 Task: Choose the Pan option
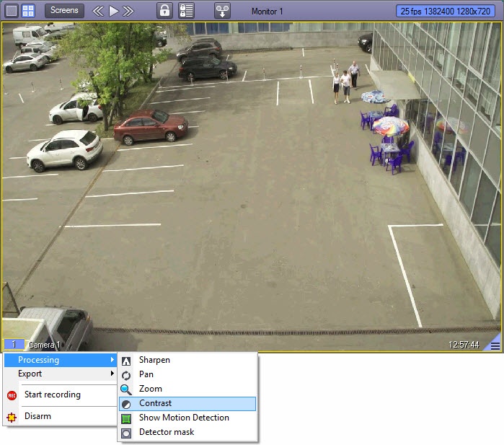pos(146,374)
